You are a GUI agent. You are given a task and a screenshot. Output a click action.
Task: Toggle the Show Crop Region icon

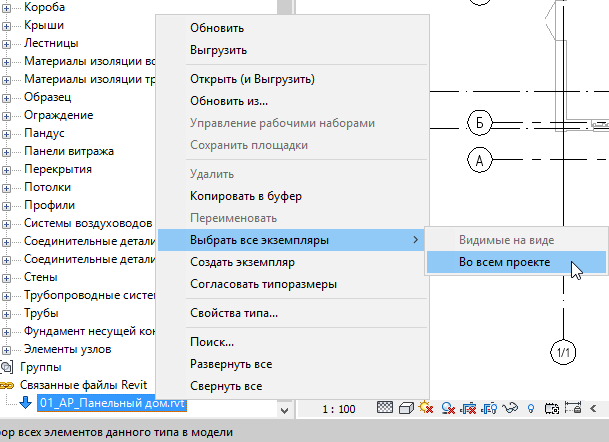coord(489,409)
